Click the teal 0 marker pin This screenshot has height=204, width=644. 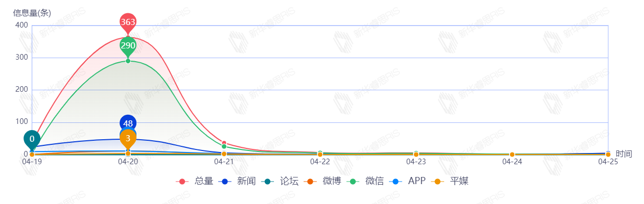tap(32, 139)
